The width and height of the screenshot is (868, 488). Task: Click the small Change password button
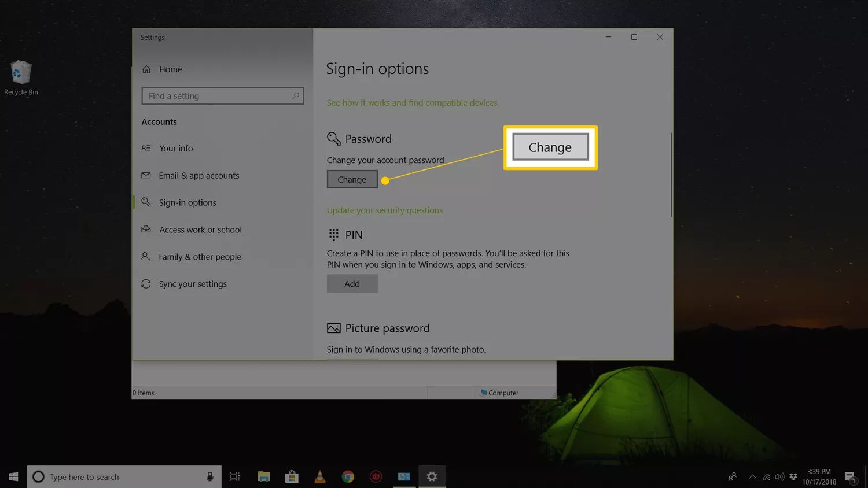click(x=352, y=179)
